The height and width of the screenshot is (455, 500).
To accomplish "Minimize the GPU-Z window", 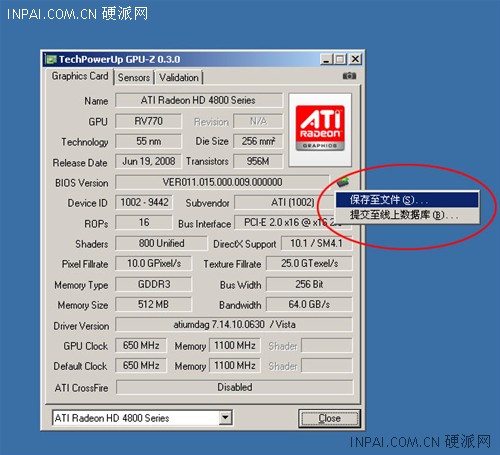I will tap(326, 59).
